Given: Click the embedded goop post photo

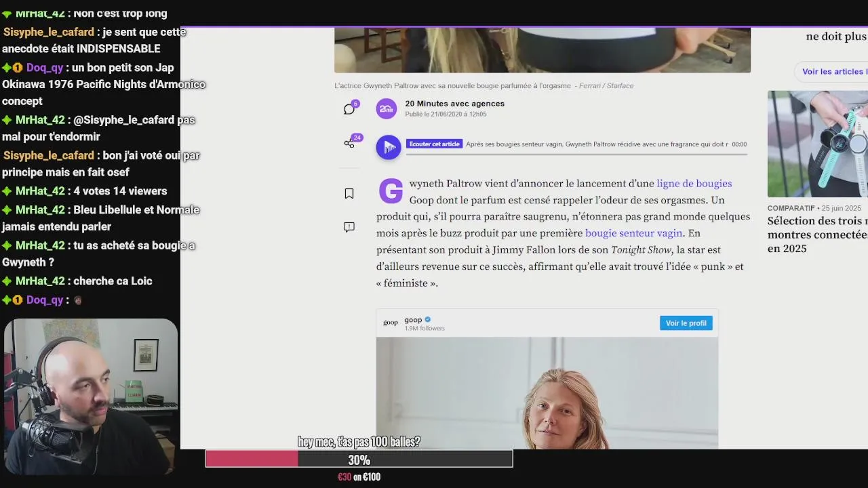Looking at the screenshot, I should point(547,393).
